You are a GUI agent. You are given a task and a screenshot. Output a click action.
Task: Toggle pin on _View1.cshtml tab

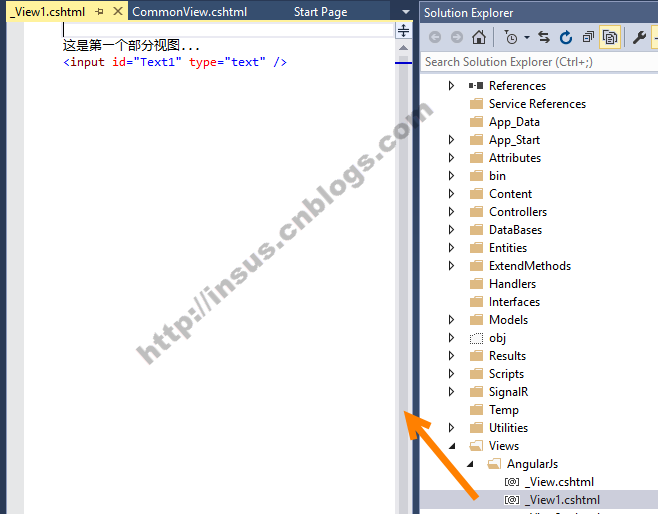(99, 12)
